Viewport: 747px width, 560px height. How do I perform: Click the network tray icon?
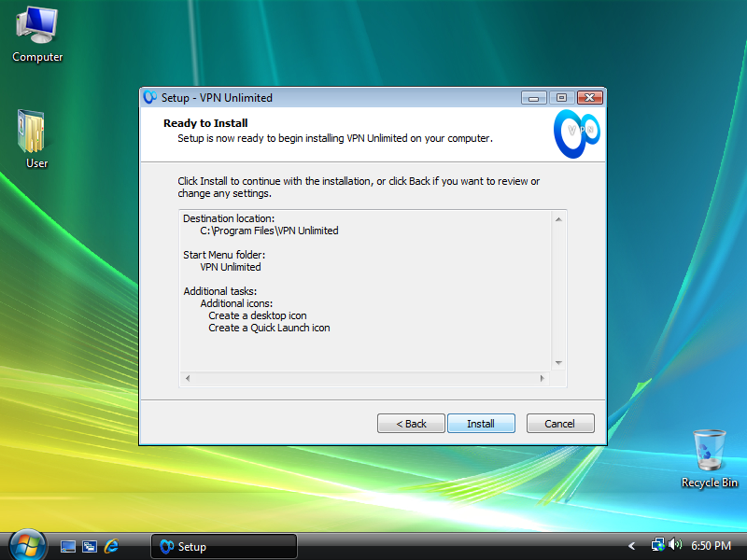click(x=658, y=544)
